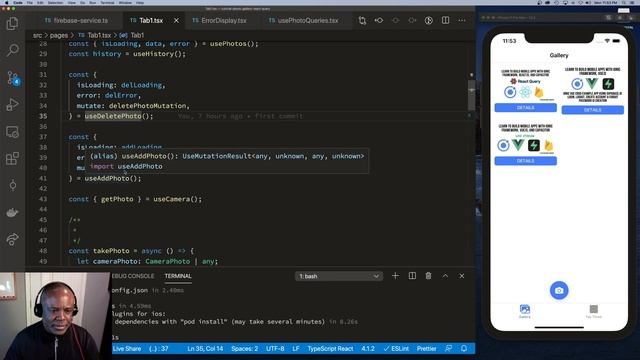Select the TERMINAL panel tab
The height and width of the screenshot is (360, 640).
click(178, 276)
